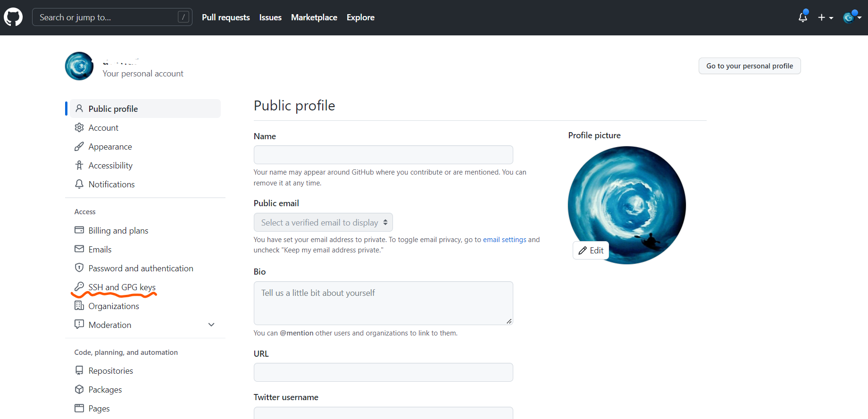Open the Public email select dropdown
The width and height of the screenshot is (868, 419).
pos(323,222)
